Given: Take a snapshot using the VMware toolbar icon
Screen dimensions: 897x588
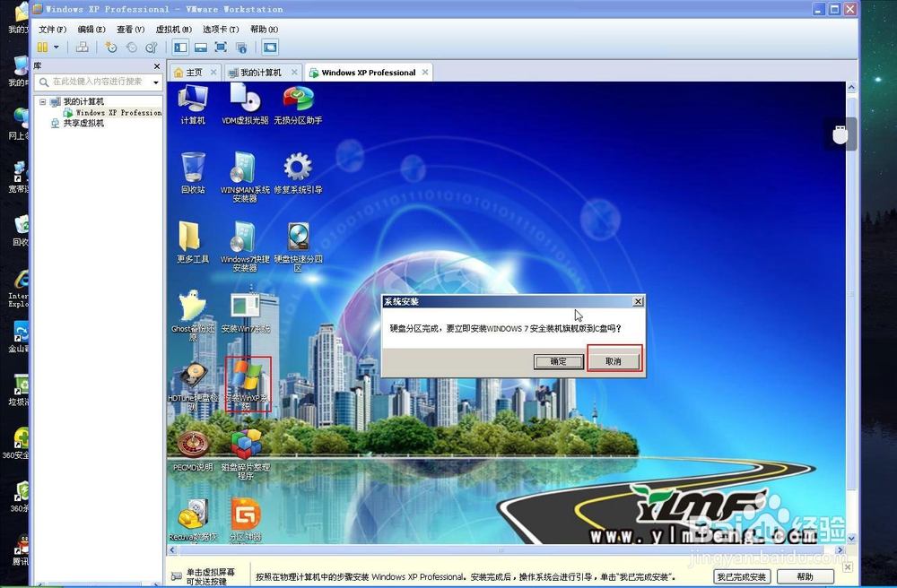Looking at the screenshot, I should (x=111, y=48).
